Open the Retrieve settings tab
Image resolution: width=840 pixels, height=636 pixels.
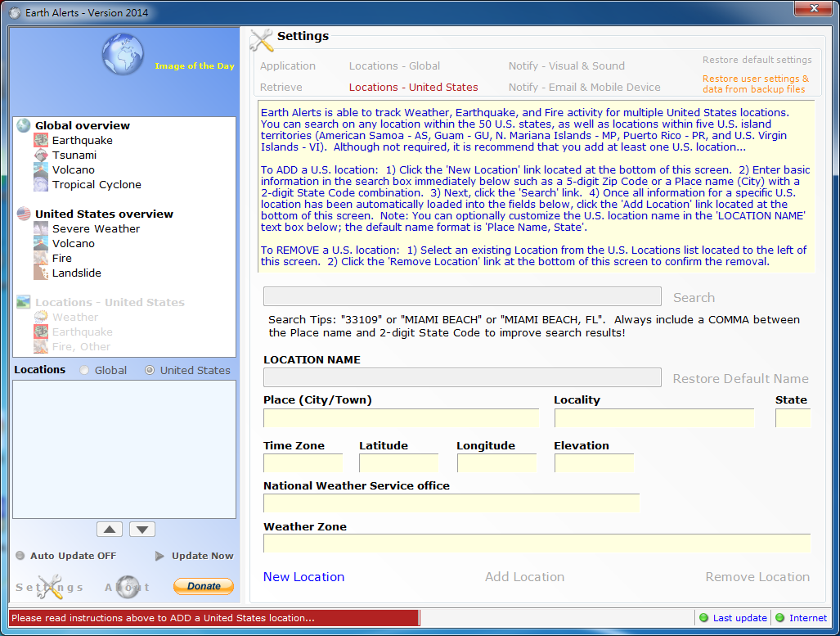coord(281,87)
